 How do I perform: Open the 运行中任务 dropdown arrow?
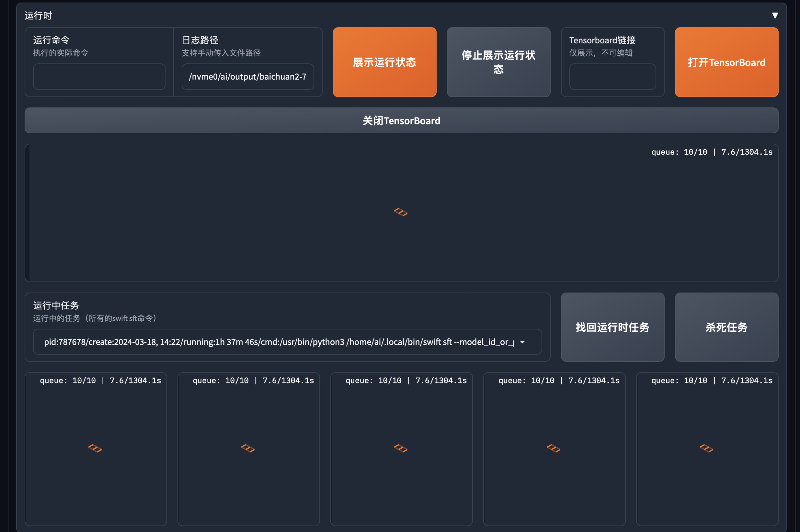point(522,342)
